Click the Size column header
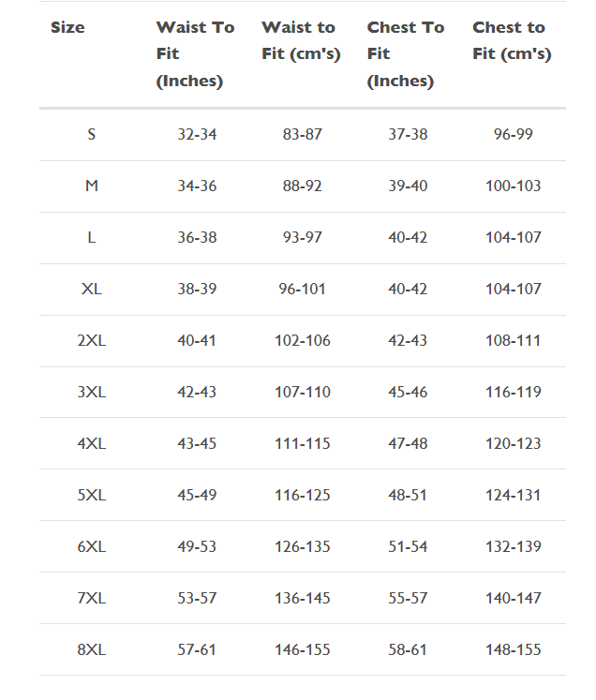 (x=67, y=28)
